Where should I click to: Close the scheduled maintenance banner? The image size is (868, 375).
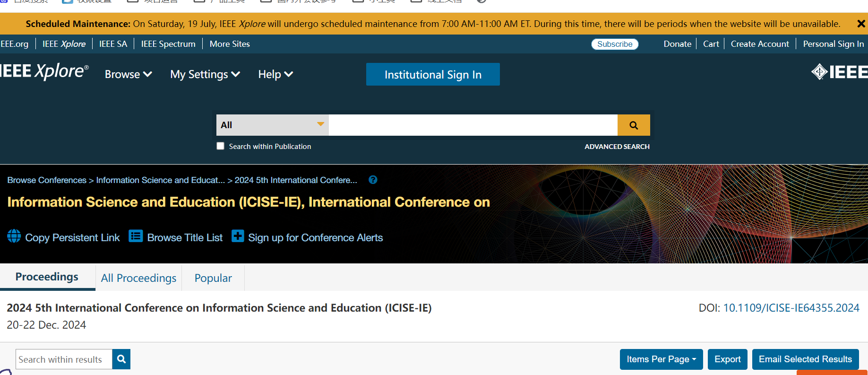coord(861,24)
